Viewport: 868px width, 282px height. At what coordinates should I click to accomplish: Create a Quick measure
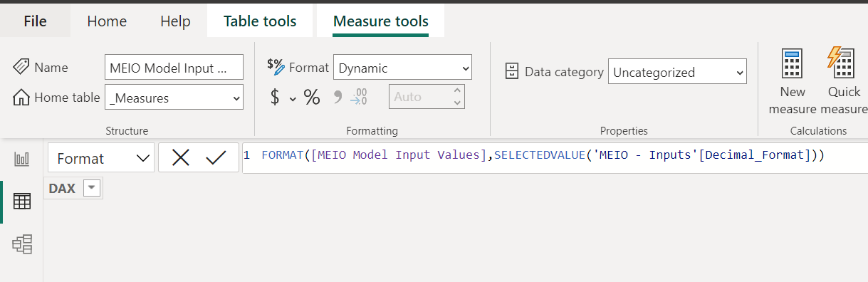coord(844,81)
